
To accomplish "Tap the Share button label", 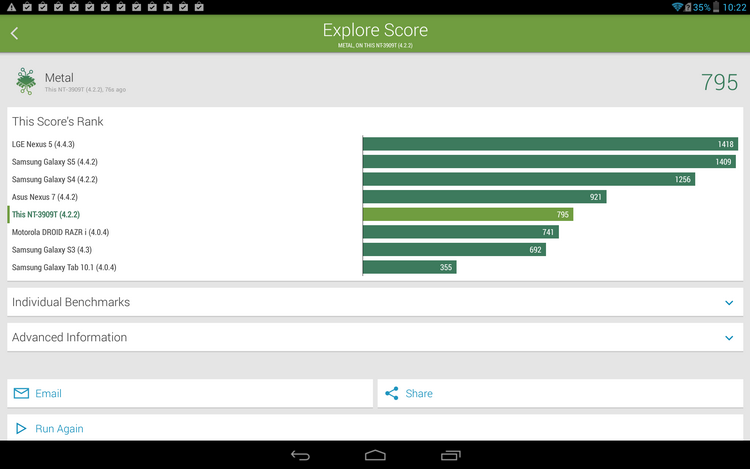I will [x=419, y=393].
